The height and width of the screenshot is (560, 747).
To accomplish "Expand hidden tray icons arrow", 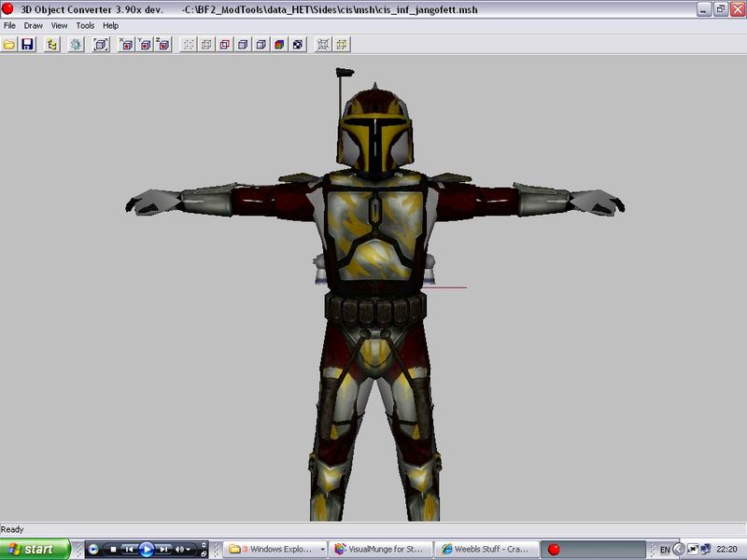I will point(679,550).
